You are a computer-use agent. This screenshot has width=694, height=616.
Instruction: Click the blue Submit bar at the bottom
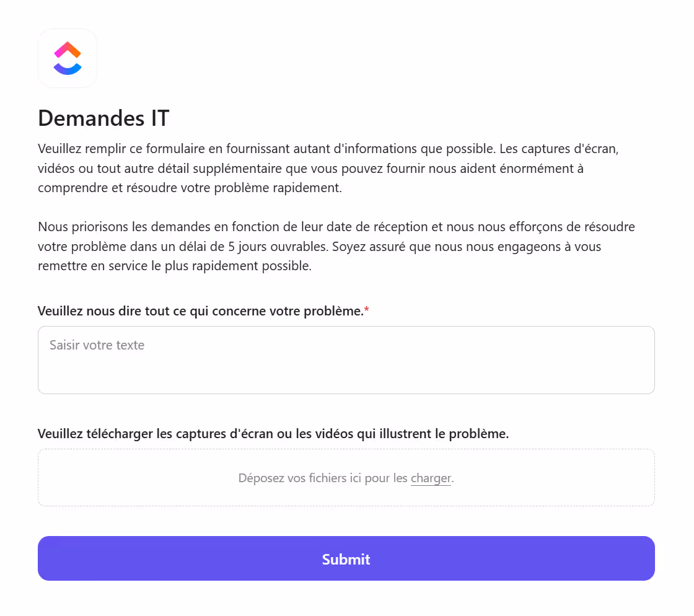[346, 558]
